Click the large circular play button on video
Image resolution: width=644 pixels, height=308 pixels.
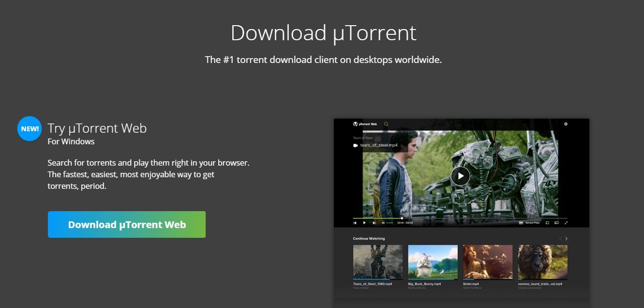(460, 176)
